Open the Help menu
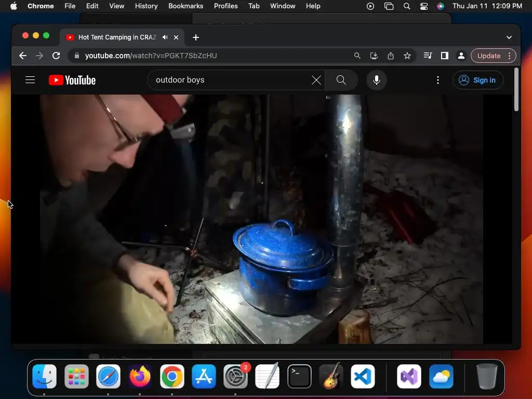The width and height of the screenshot is (532, 399). [313, 6]
